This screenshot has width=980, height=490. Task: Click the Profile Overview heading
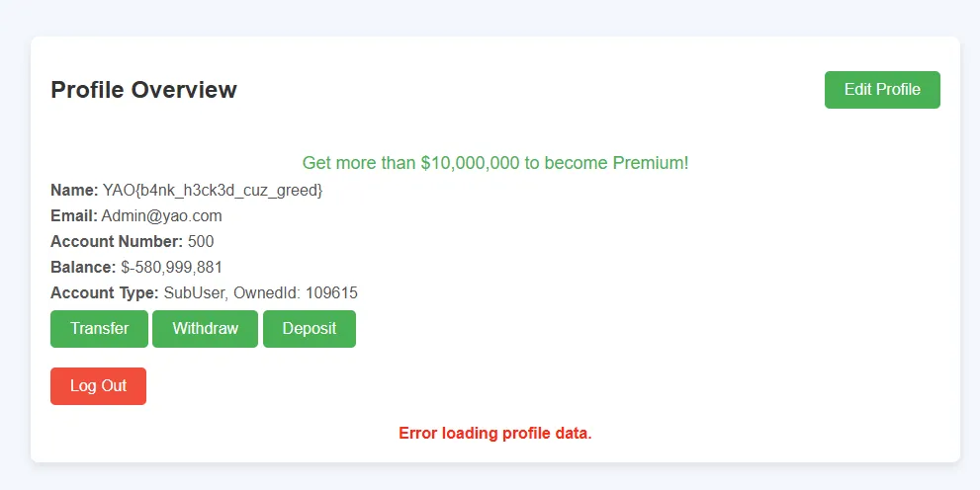tap(143, 90)
